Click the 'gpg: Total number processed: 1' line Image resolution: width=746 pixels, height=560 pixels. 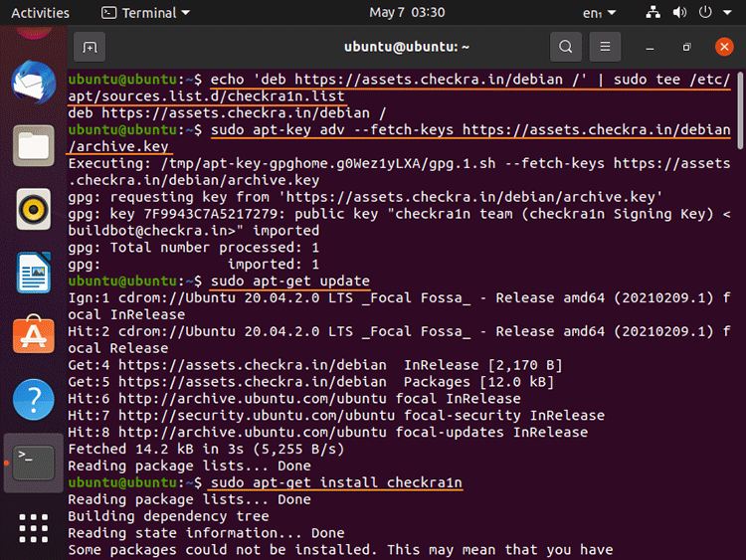[194, 248]
